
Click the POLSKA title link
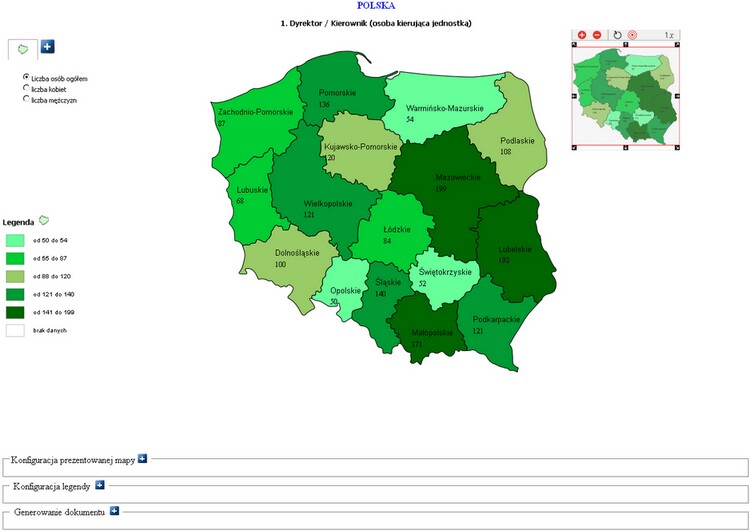coord(375,6)
